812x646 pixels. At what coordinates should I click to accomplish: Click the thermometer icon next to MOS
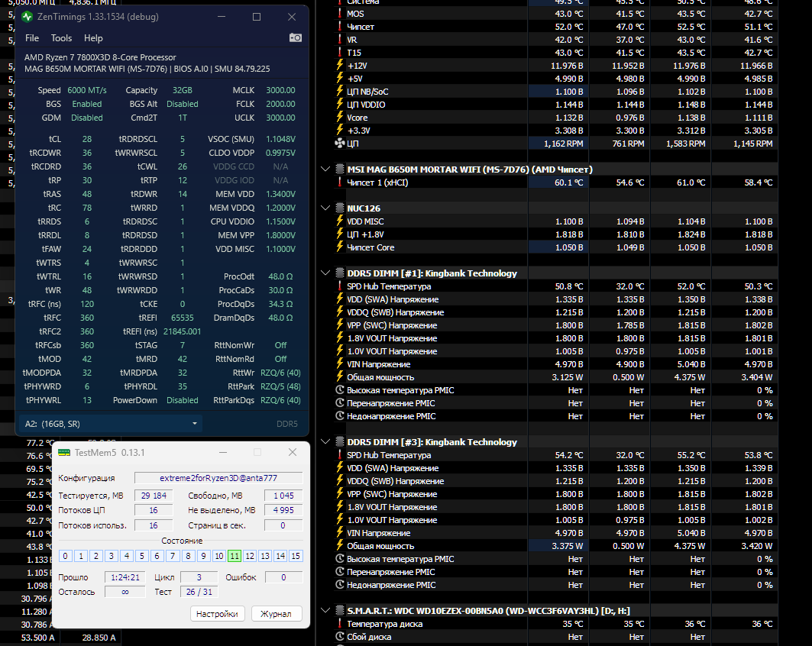340,14
